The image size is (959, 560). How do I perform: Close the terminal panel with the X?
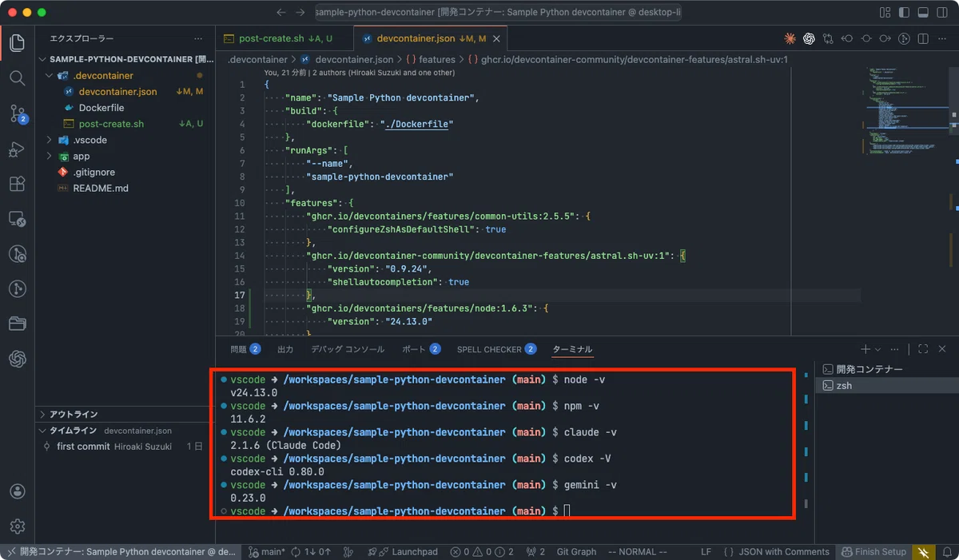[x=942, y=349]
